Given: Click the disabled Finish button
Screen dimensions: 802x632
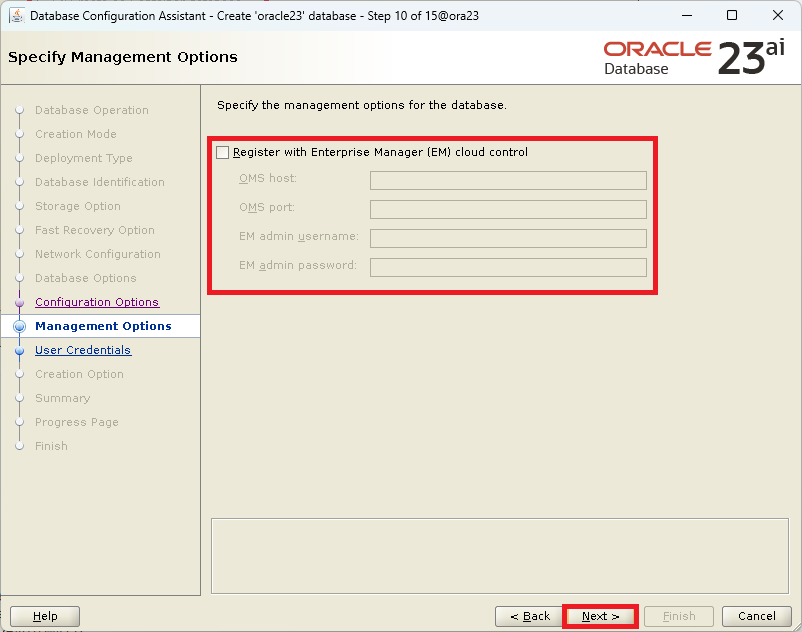Looking at the screenshot, I should click(679, 616).
